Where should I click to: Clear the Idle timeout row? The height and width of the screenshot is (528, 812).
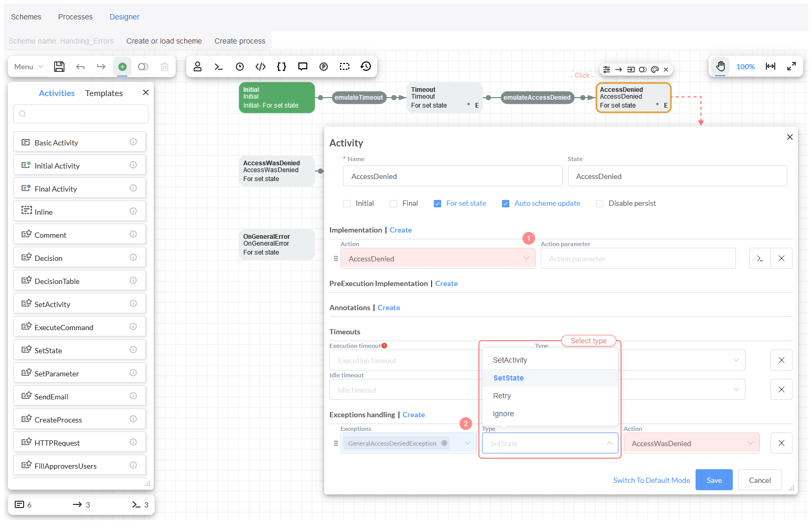pos(782,389)
